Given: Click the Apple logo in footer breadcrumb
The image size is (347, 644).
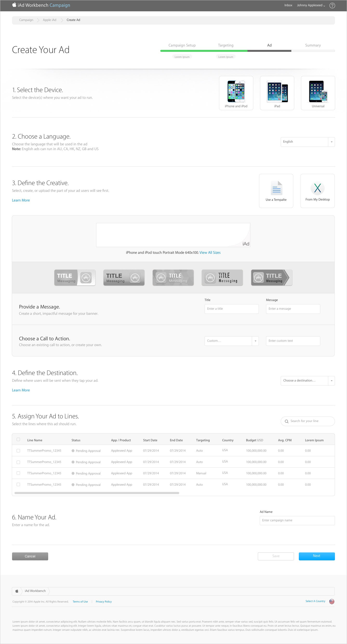Looking at the screenshot, I should [17, 591].
